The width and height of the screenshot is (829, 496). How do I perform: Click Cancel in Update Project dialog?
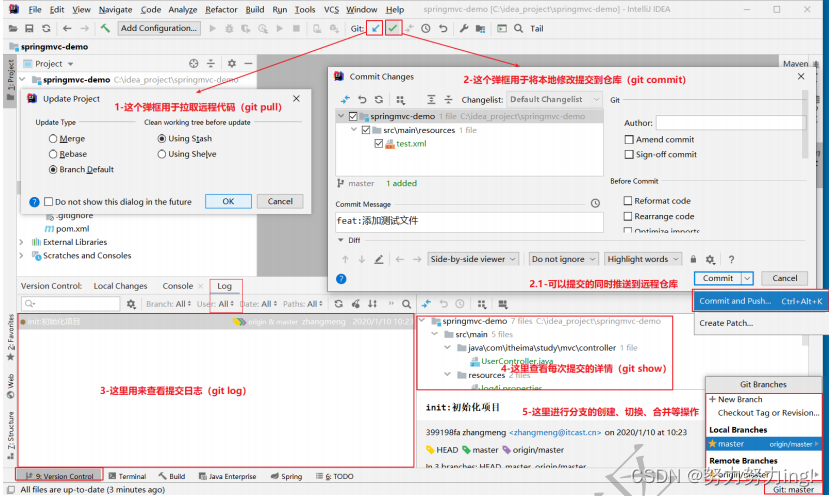pyautogui.click(x=280, y=201)
